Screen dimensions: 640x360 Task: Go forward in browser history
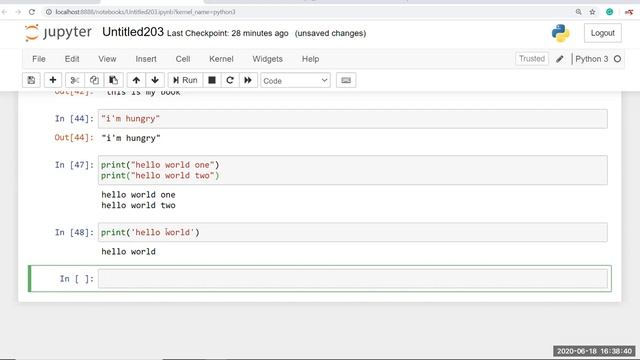coord(18,12)
